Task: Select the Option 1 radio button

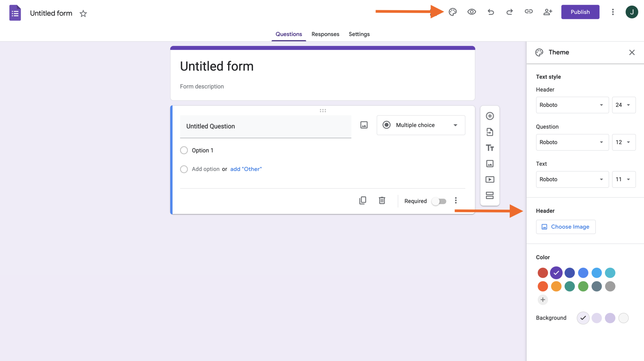Action: click(184, 150)
